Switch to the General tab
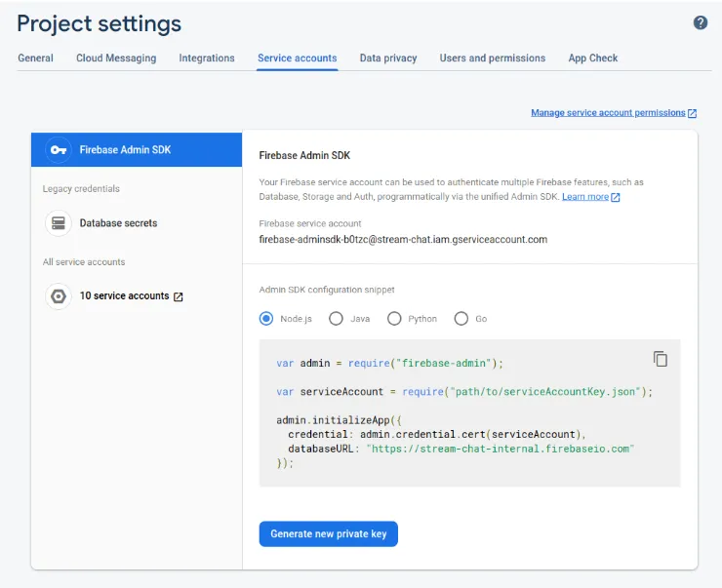Screen dimensions: 722x588 pos(35,58)
